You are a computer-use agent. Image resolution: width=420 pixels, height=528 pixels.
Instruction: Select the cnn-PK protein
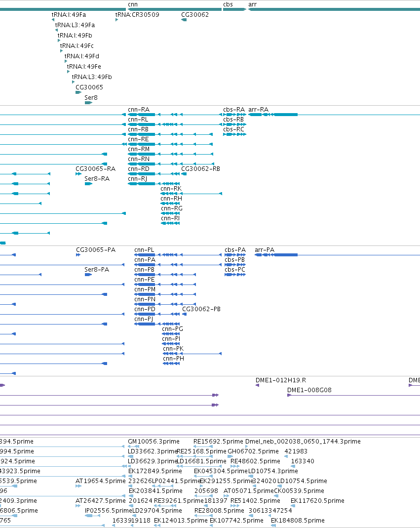[x=173, y=349]
